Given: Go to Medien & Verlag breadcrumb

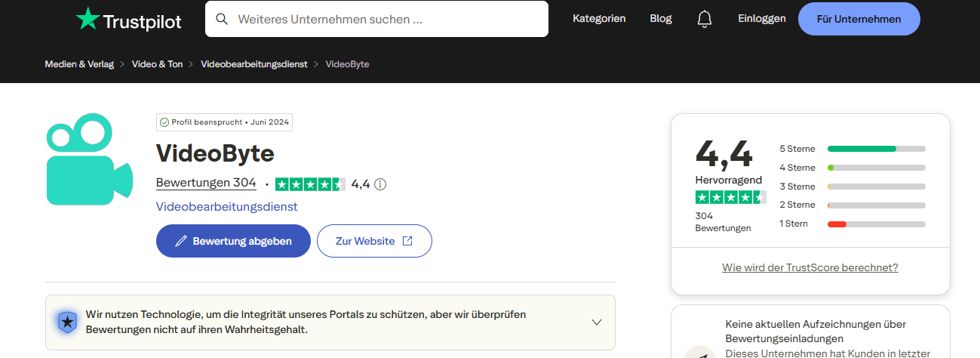Looking at the screenshot, I should (79, 64).
